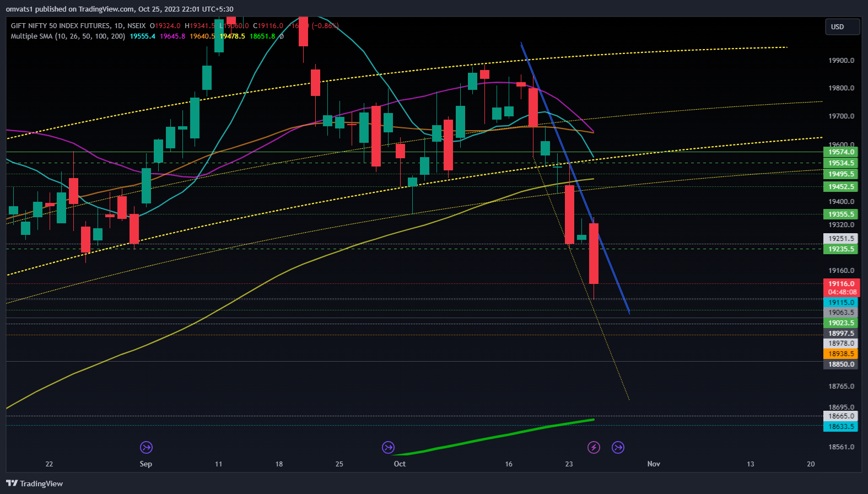The height and width of the screenshot is (494, 868).
Task: Click the white price label 18665.0
Action: [842, 416]
